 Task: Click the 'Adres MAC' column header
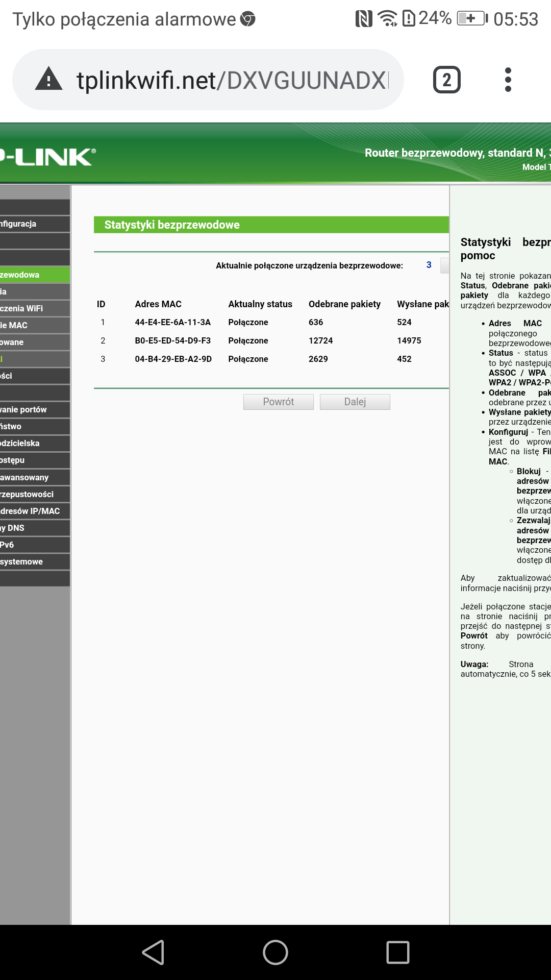pyautogui.click(x=158, y=304)
